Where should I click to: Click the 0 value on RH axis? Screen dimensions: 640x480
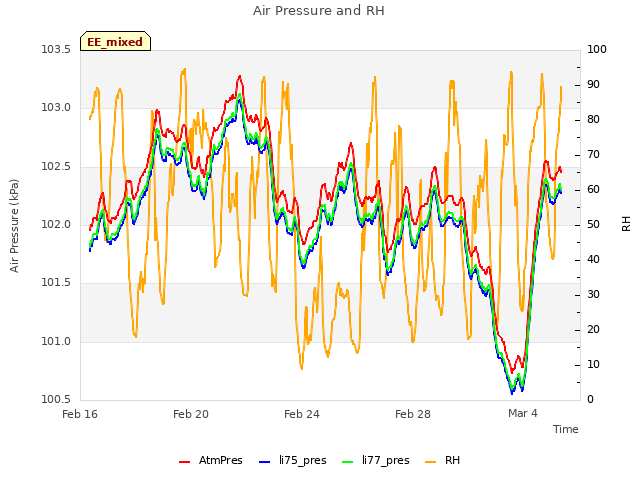click(x=590, y=400)
